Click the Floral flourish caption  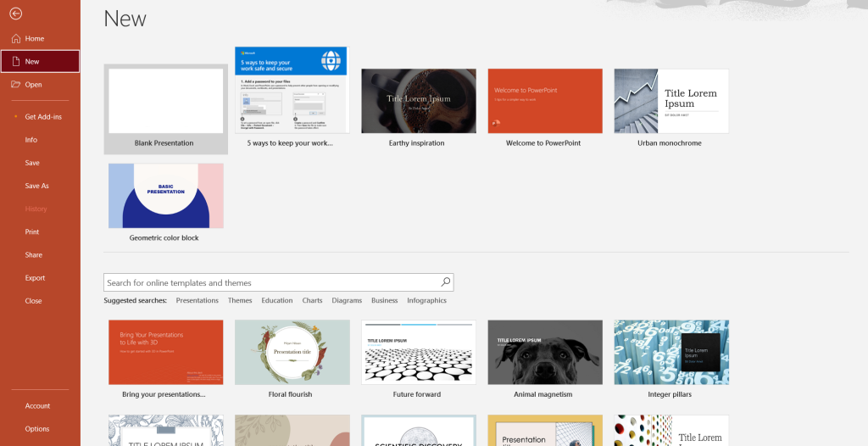290,394
